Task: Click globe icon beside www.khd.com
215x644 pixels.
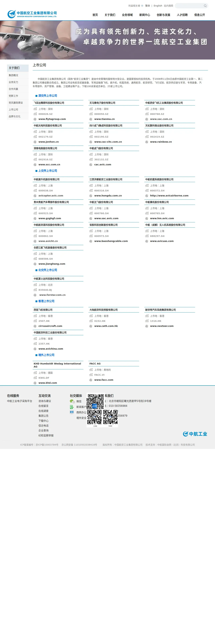Action: tap(35, 383)
